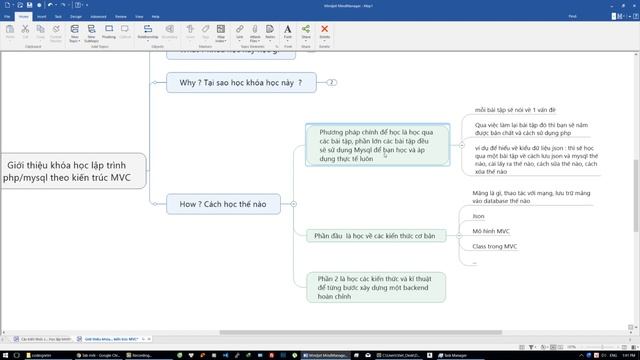Click the red Delete X icon
The image size is (640, 360).
324,29
